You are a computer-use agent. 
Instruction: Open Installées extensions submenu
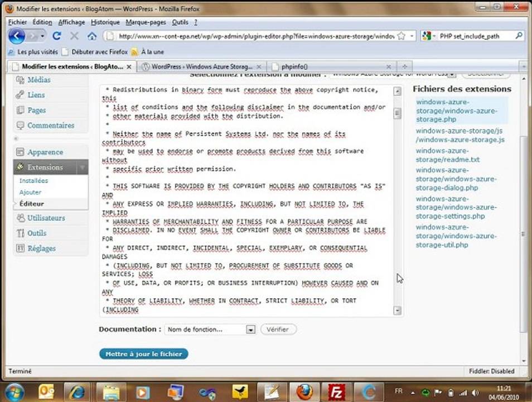click(x=33, y=180)
